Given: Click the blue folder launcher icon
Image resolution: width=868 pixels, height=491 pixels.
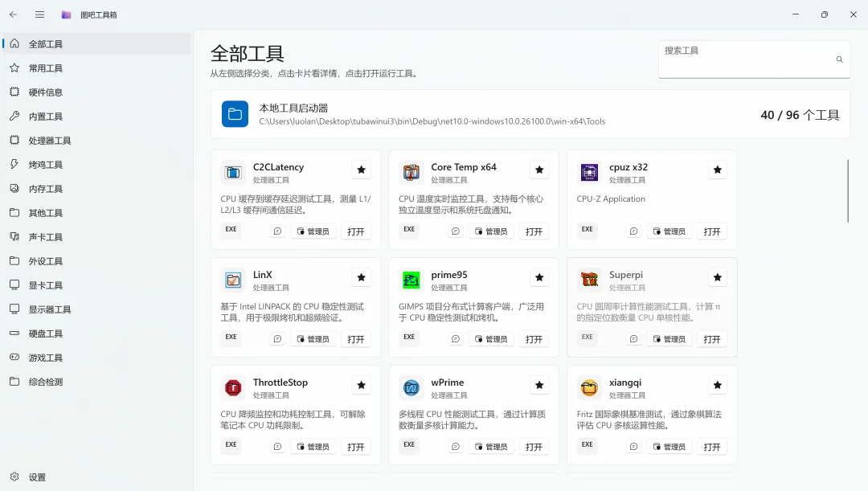Looking at the screenshot, I should click(235, 114).
